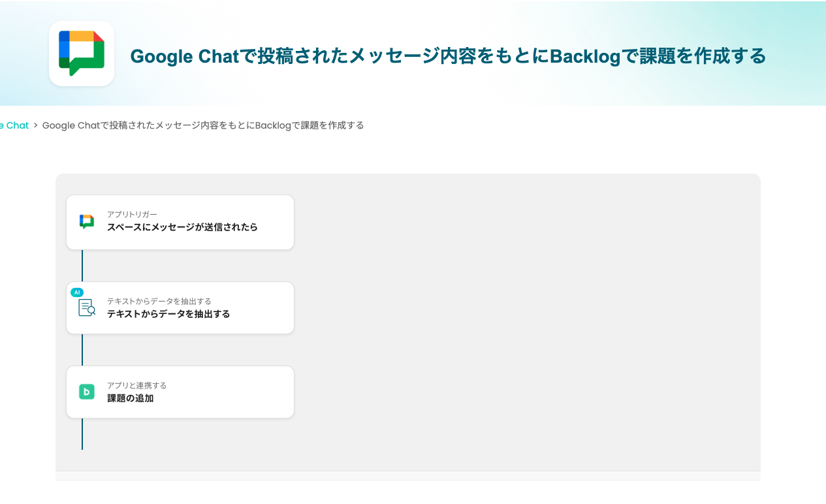The width and height of the screenshot is (826, 504).
Task: Click the Google Chat icon in trigger card
Action: tap(87, 221)
